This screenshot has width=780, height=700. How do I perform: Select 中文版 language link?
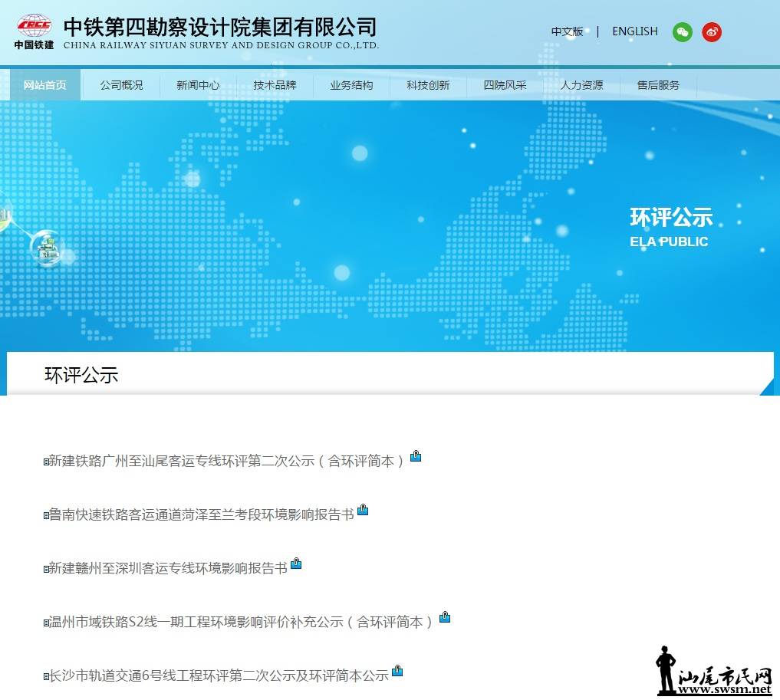pyautogui.click(x=567, y=31)
